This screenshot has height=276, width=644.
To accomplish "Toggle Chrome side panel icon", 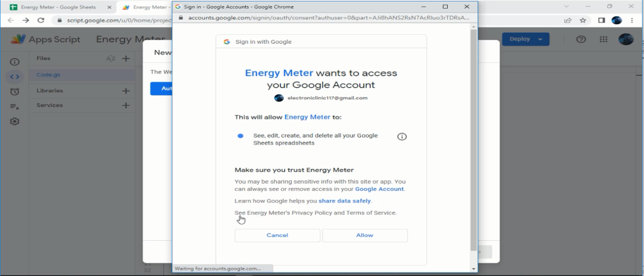I will (601, 21).
